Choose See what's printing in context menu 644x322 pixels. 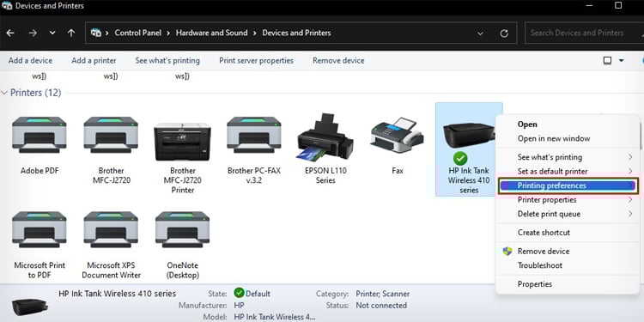tap(550, 157)
